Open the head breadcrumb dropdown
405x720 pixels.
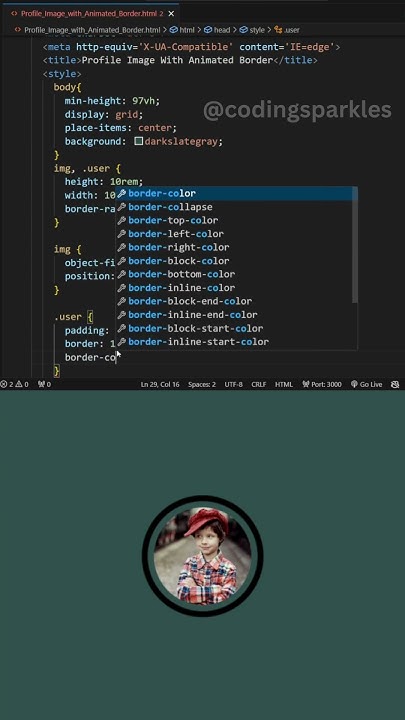pos(217,30)
